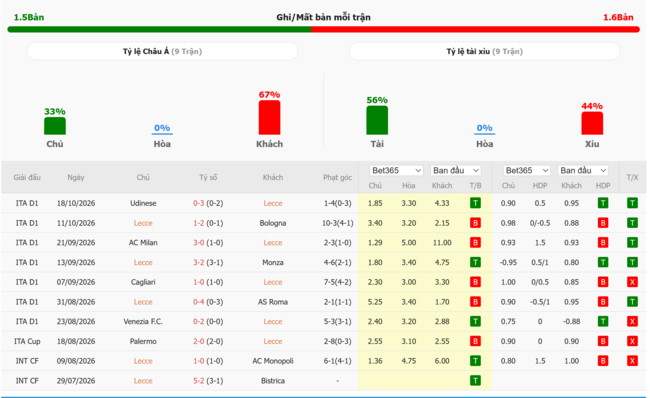This screenshot has width=650, height=398.
Task: Open the first Ban đầu odds dropdown
Action: point(456,170)
